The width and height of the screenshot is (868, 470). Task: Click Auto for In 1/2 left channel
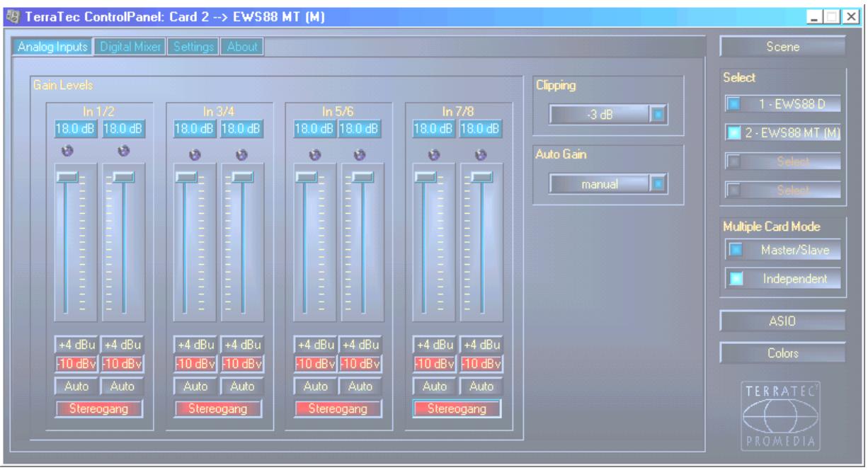[76, 387]
